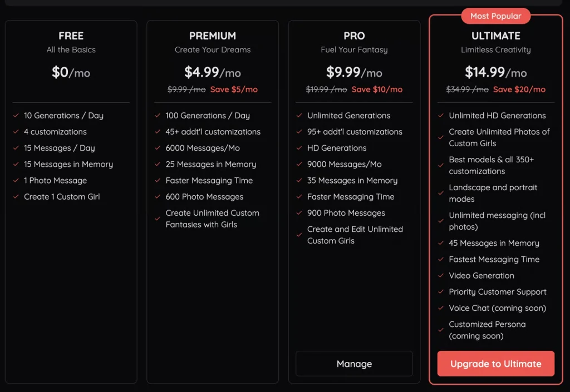The image size is (570, 392).
Task: Click the Most Popular badge
Action: point(495,16)
